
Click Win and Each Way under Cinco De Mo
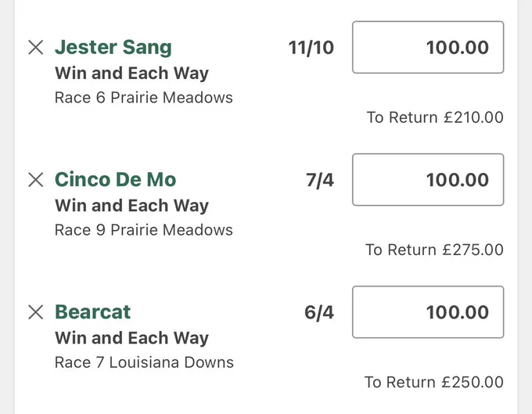pos(131,206)
